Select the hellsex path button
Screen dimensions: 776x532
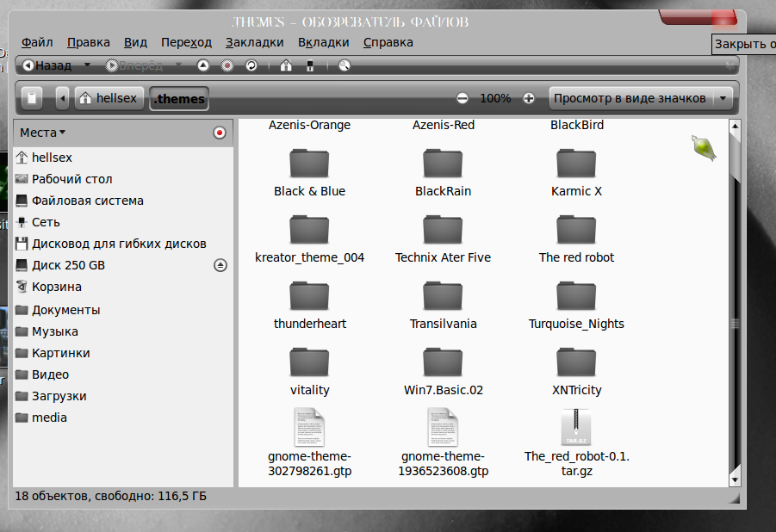click(109, 98)
